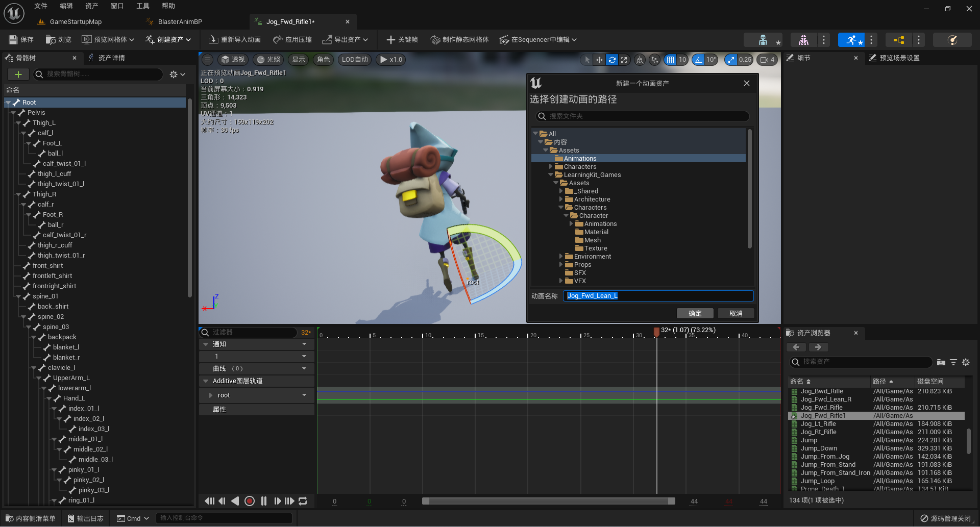Click the record animation button
This screenshot has width=980, height=527.
click(x=250, y=501)
